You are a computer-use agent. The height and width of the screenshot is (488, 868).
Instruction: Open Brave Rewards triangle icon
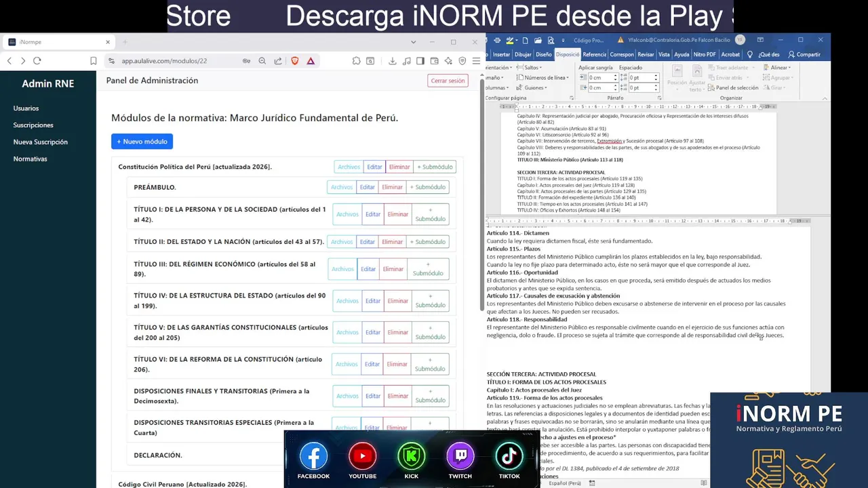click(311, 61)
